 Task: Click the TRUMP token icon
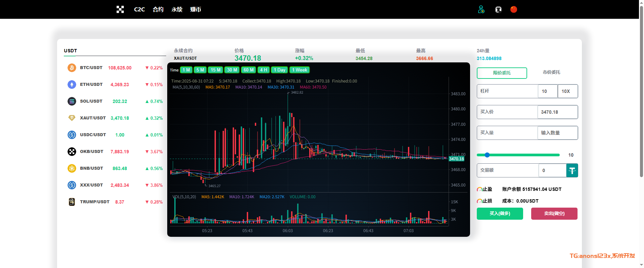tap(72, 202)
